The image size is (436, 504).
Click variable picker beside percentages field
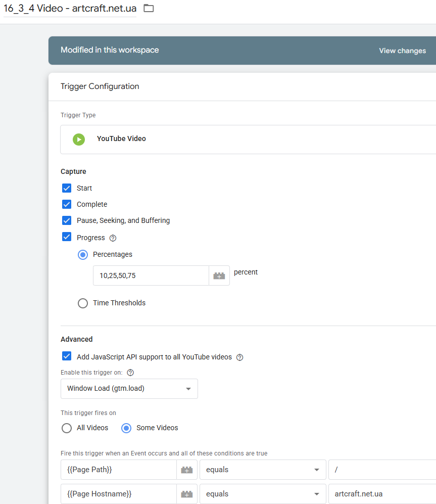pos(219,276)
